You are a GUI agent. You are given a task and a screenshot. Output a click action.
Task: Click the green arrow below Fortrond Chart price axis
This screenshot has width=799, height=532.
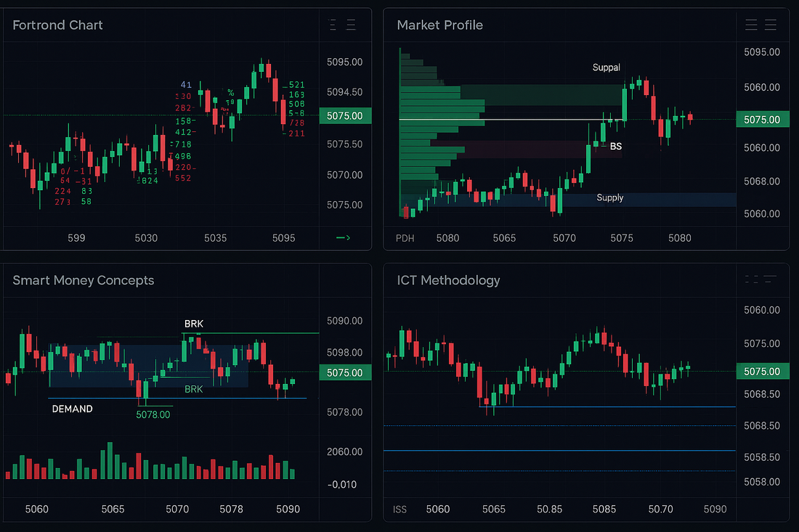pyautogui.click(x=344, y=237)
